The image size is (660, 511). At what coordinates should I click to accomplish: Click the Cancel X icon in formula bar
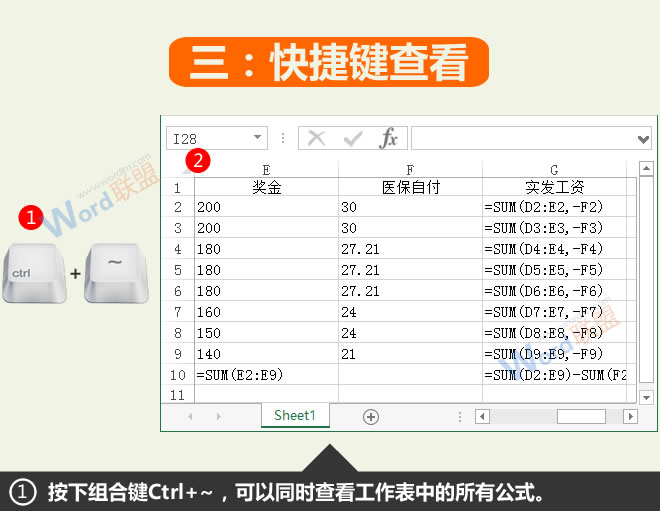click(317, 139)
